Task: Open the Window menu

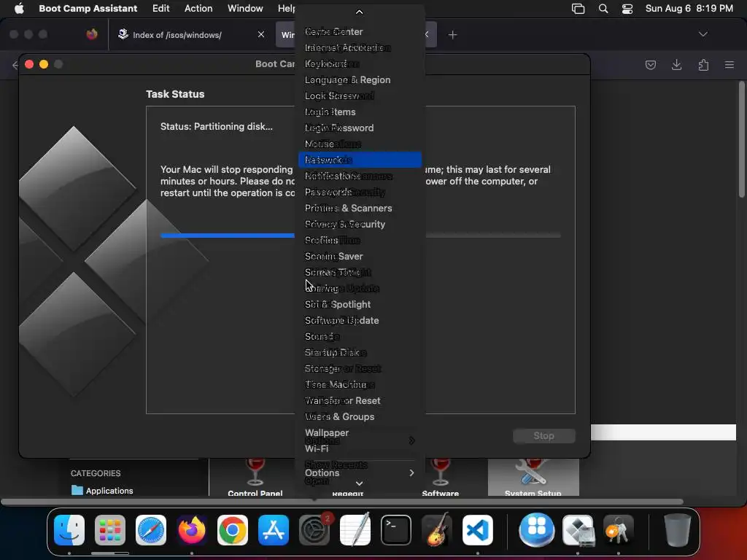Action: point(245,8)
